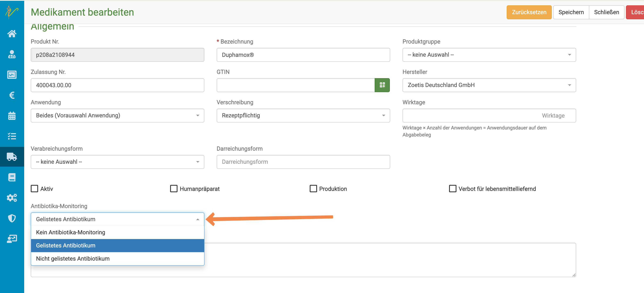Open the monitor chart icon in sidebar
The image size is (644, 293).
click(x=12, y=74)
